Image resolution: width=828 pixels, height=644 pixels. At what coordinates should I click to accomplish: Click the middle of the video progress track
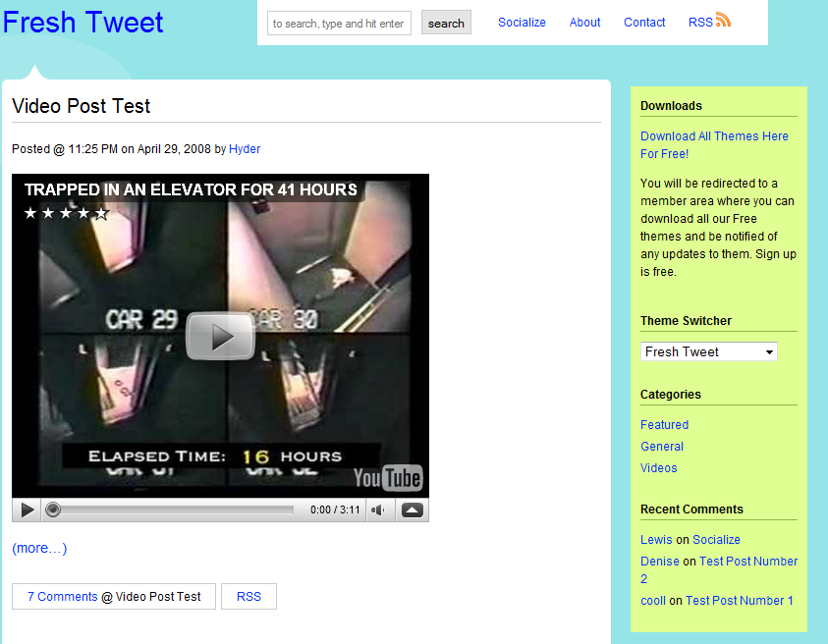[x=170, y=510]
